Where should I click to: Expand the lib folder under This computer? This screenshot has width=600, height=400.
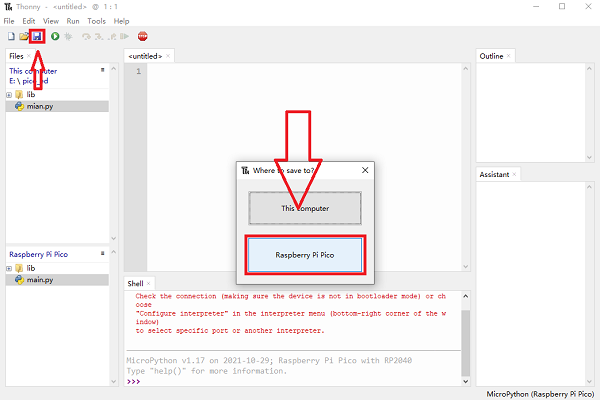tap(9, 95)
